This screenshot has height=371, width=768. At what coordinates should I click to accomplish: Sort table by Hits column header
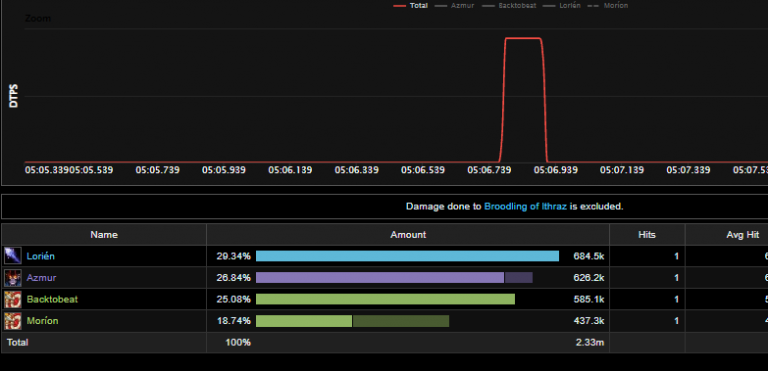coord(647,235)
